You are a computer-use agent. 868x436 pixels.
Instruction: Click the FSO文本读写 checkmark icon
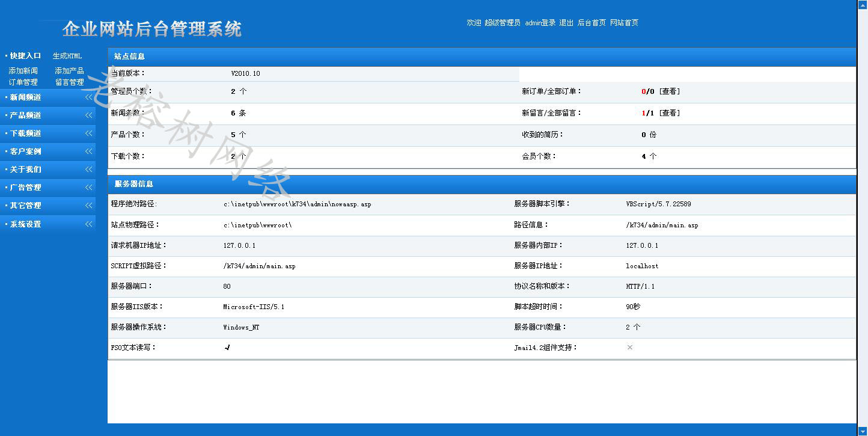point(227,348)
